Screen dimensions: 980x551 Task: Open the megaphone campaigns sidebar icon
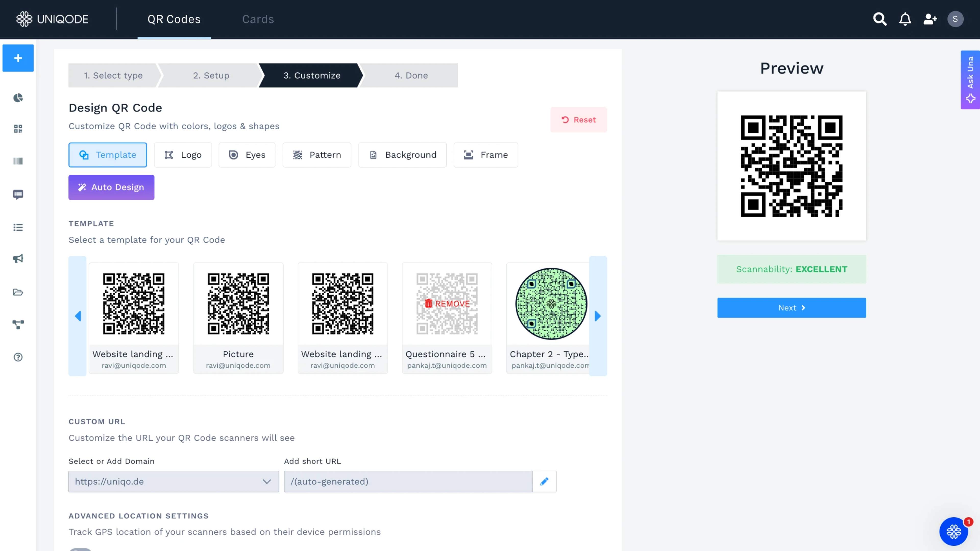18,259
